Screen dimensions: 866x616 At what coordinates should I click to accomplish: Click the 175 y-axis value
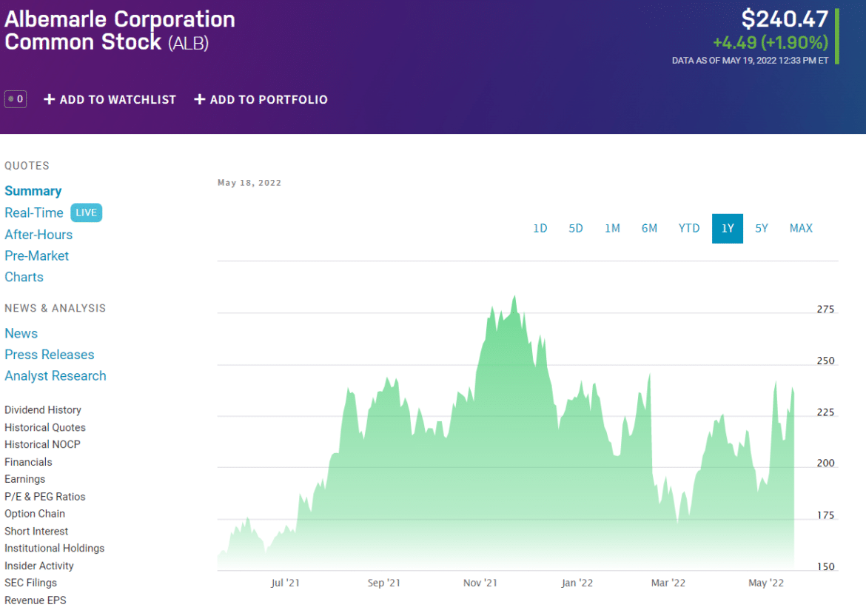point(826,515)
